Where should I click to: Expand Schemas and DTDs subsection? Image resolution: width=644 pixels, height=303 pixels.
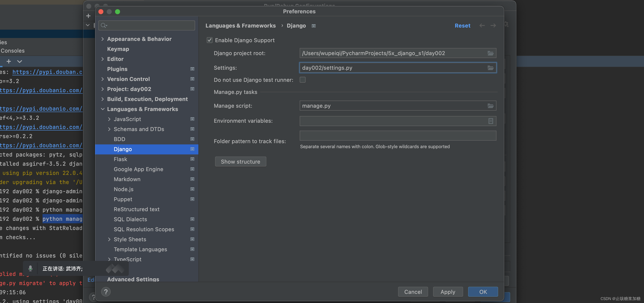click(x=109, y=129)
